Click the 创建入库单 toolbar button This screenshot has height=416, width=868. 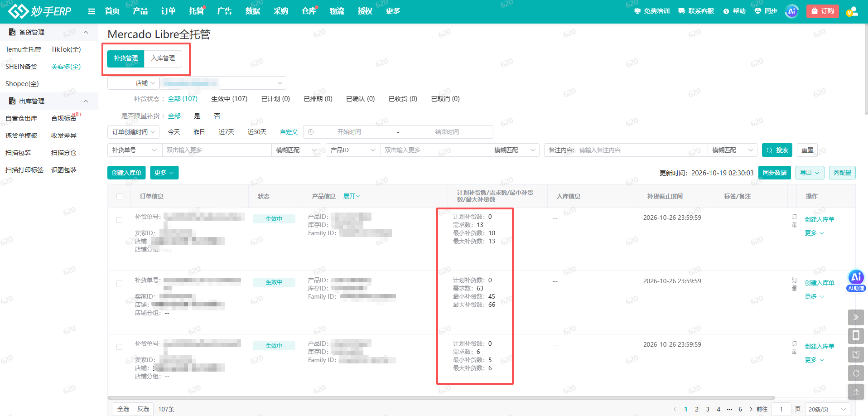(x=126, y=173)
